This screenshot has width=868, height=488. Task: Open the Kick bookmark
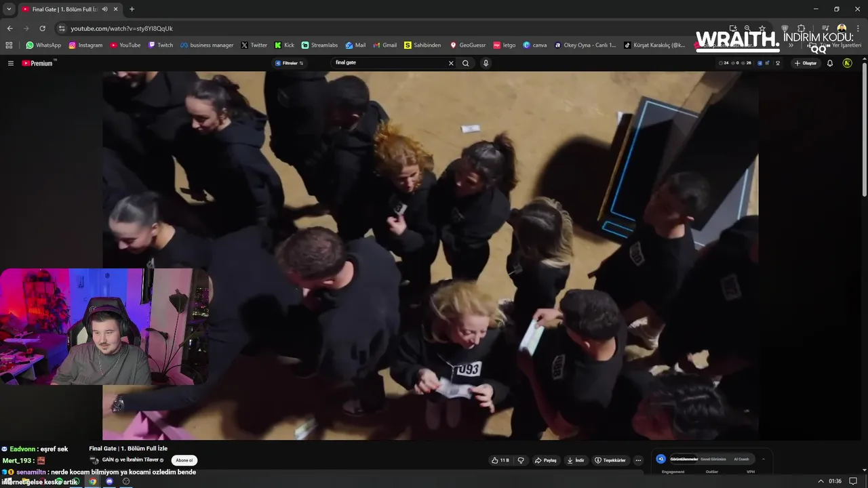tap(285, 45)
